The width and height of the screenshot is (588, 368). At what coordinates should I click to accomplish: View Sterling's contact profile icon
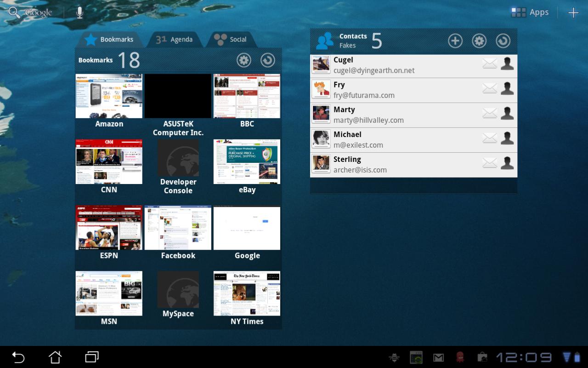pos(507,163)
